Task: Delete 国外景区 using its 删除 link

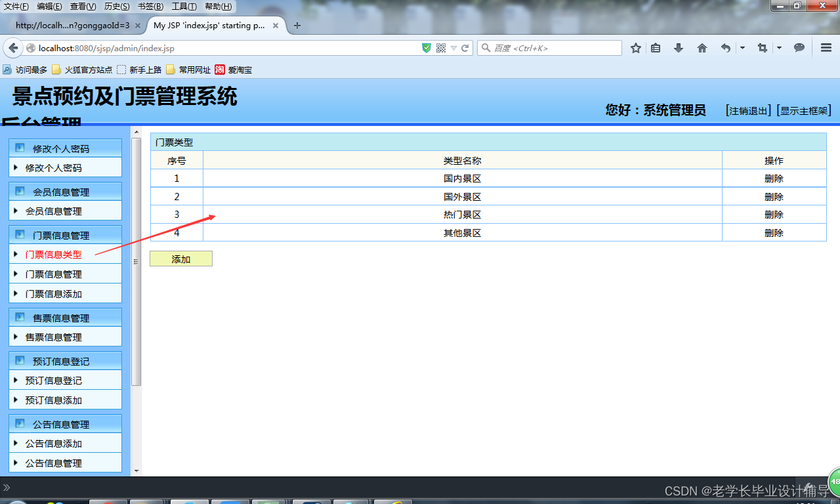Action: [x=774, y=196]
